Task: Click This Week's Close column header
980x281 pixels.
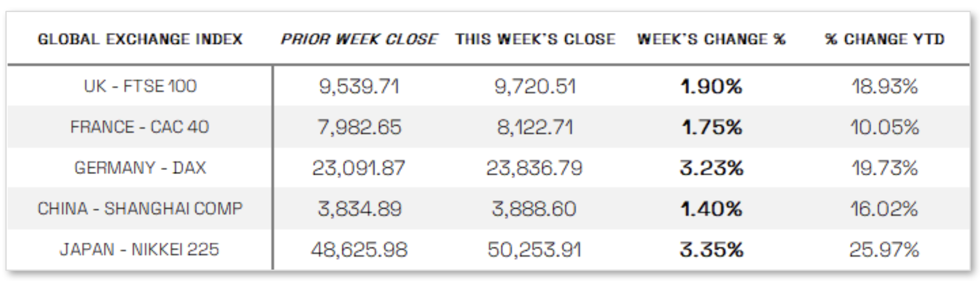Action: [x=535, y=39]
